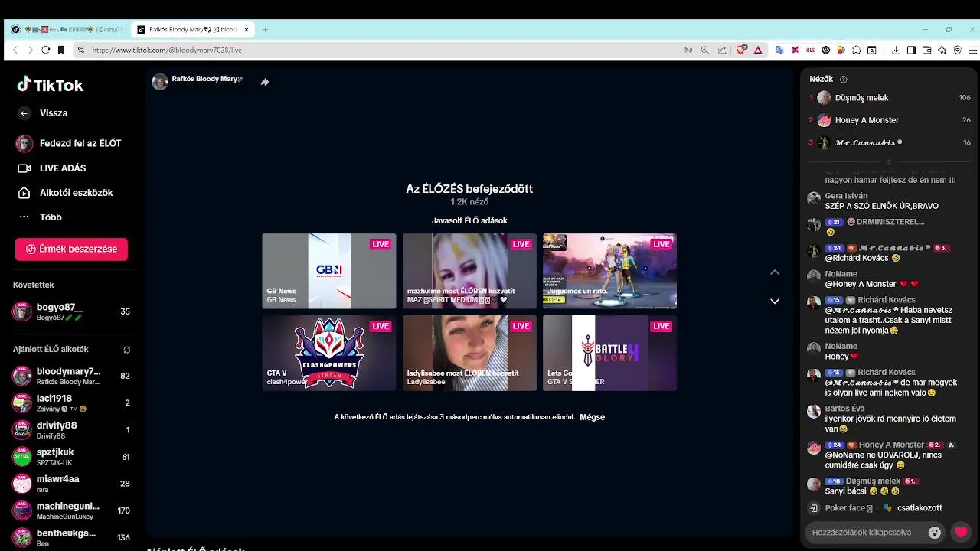The image size is (980, 551).
Task: Click the zoom magnifier in address bar
Action: 704,50
